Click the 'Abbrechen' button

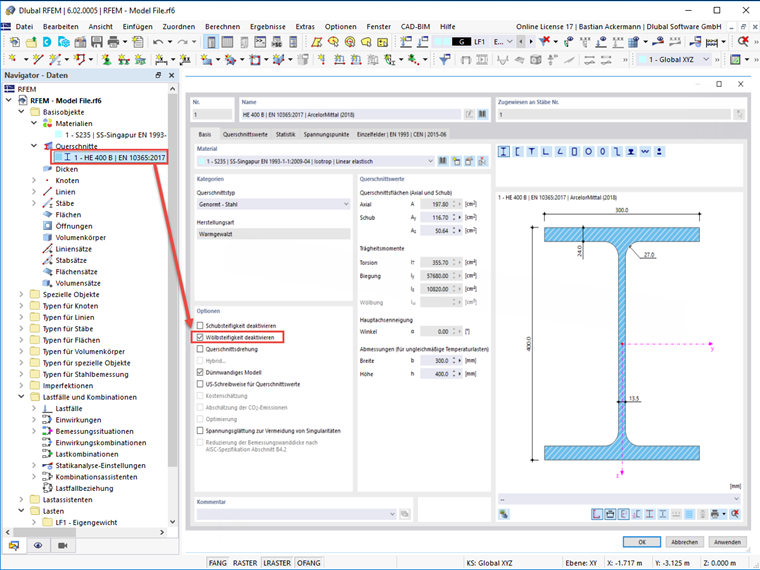pos(684,541)
